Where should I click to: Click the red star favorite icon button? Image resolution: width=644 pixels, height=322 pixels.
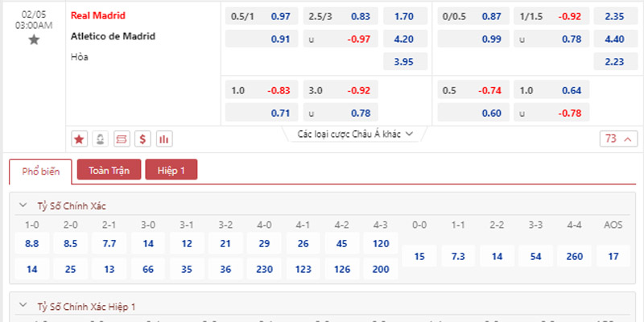79,139
